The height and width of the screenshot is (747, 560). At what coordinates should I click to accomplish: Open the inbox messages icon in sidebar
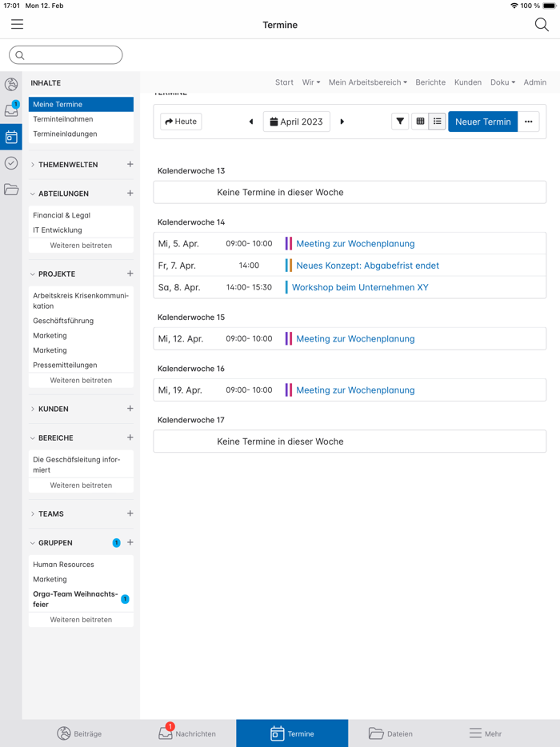11,110
